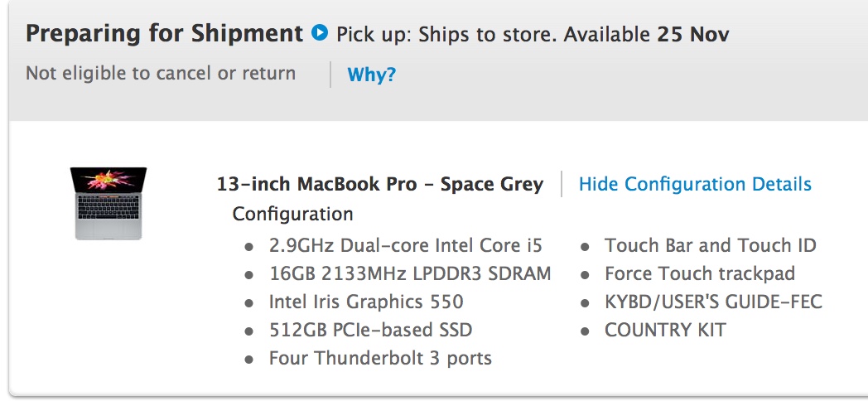The height and width of the screenshot is (401, 868).
Task: Click the Touch Bar and Touch ID item
Action: 711,244
